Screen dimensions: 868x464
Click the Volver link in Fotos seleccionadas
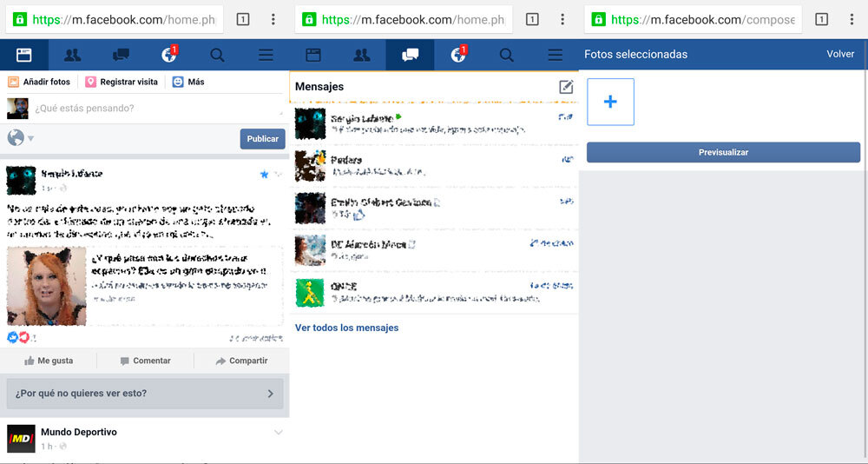tap(839, 54)
